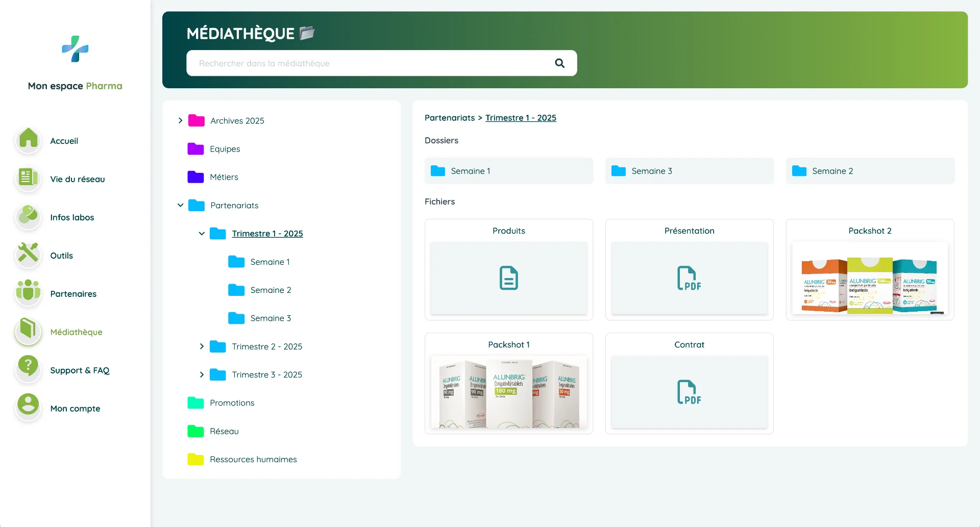Expand the Trimestre 2 - 2025 chevron
This screenshot has width=980, height=527.
pos(202,346)
